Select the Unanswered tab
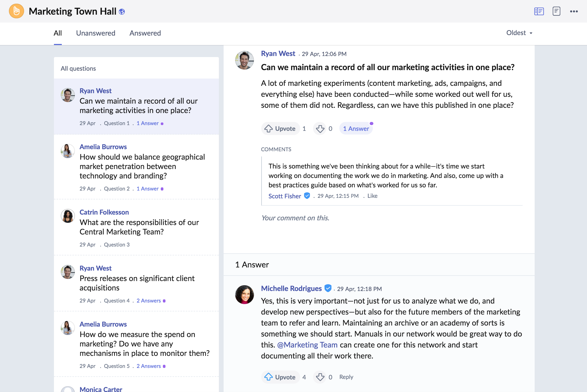The width and height of the screenshot is (587, 392). point(96,33)
